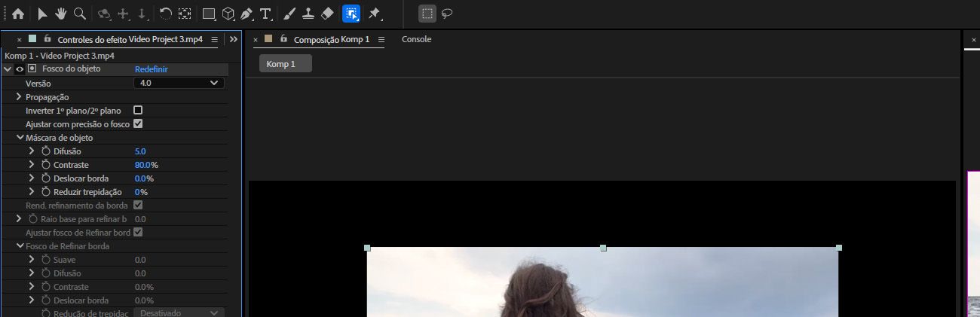Toggle Fosco do objeto effect visibility eye
Image resolution: width=980 pixels, height=317 pixels.
(20, 69)
